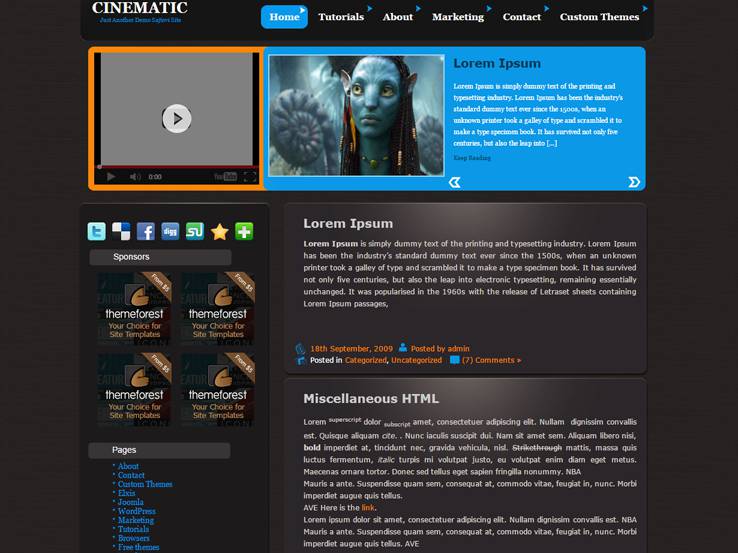Open Elxis in the Pages list
Image resolution: width=738 pixels, height=553 pixels.
point(127,493)
